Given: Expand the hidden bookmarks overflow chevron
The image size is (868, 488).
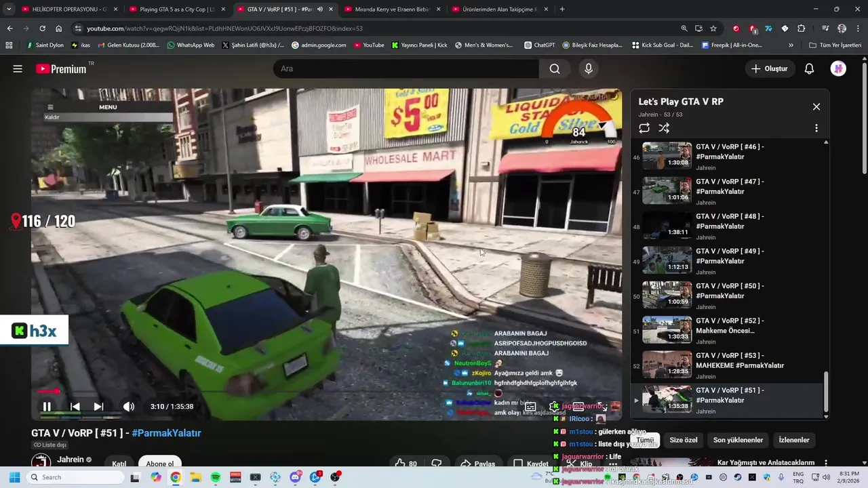Looking at the screenshot, I should point(791,45).
